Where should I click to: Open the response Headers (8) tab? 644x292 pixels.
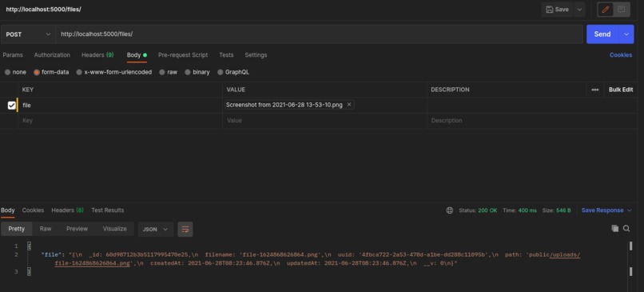point(67,210)
